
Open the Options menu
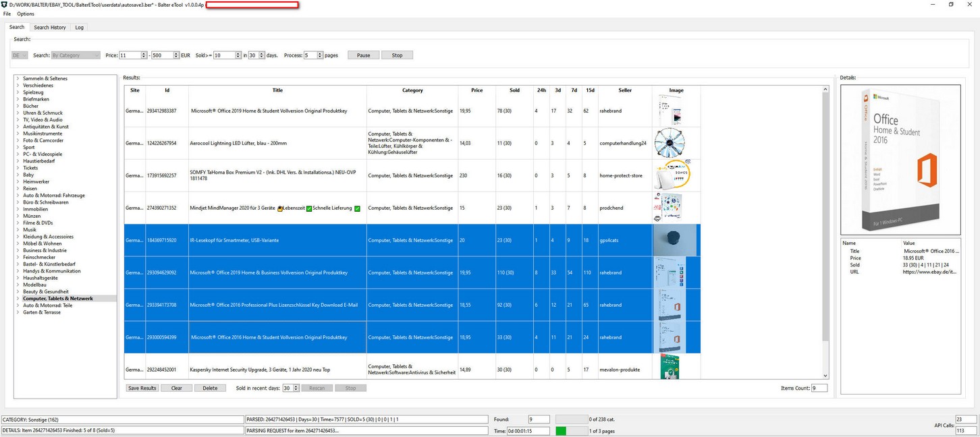coord(26,13)
